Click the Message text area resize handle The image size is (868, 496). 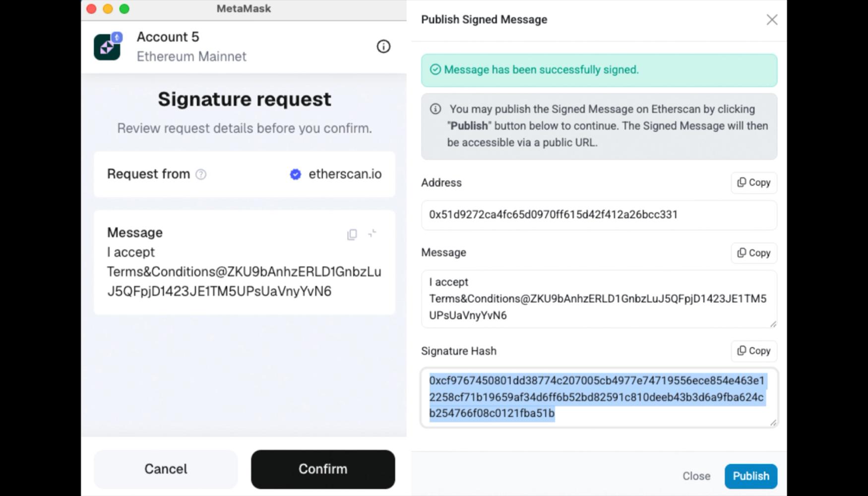(x=773, y=324)
